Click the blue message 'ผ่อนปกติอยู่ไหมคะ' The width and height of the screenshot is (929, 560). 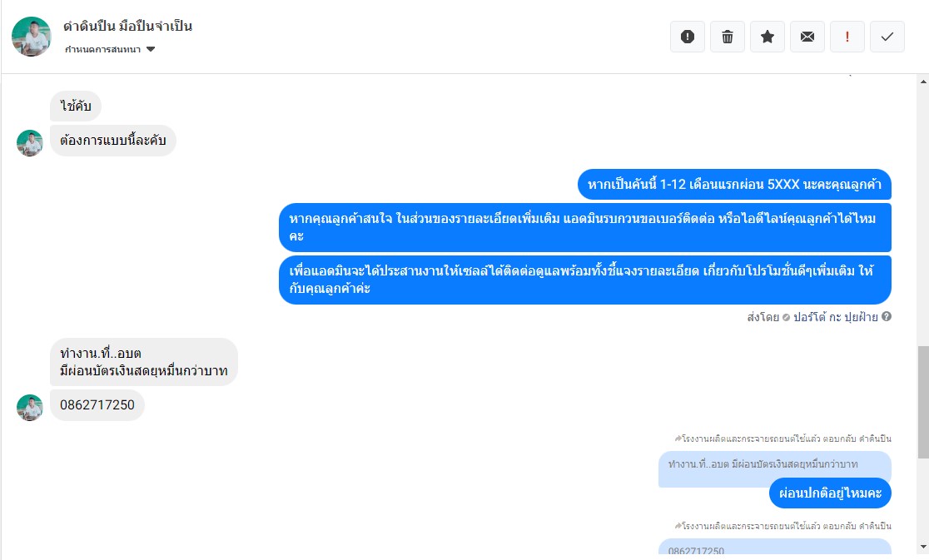pos(830,493)
